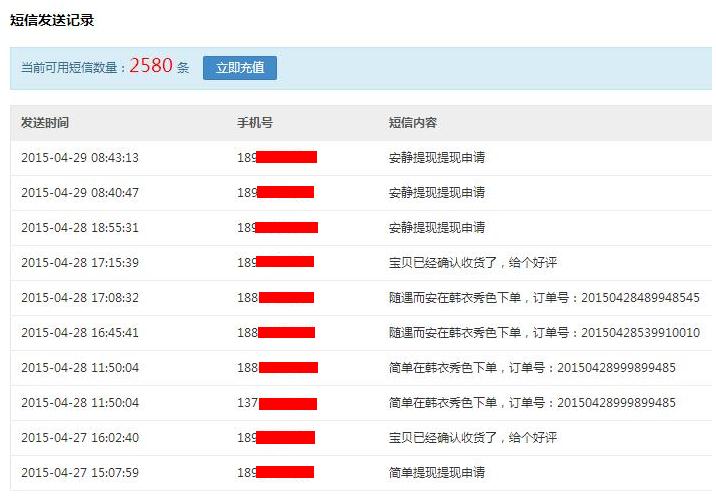Select the 2015-04-29 08:40:47 timestamp cell
Viewport: 716px width, 504px height.
click(80, 193)
